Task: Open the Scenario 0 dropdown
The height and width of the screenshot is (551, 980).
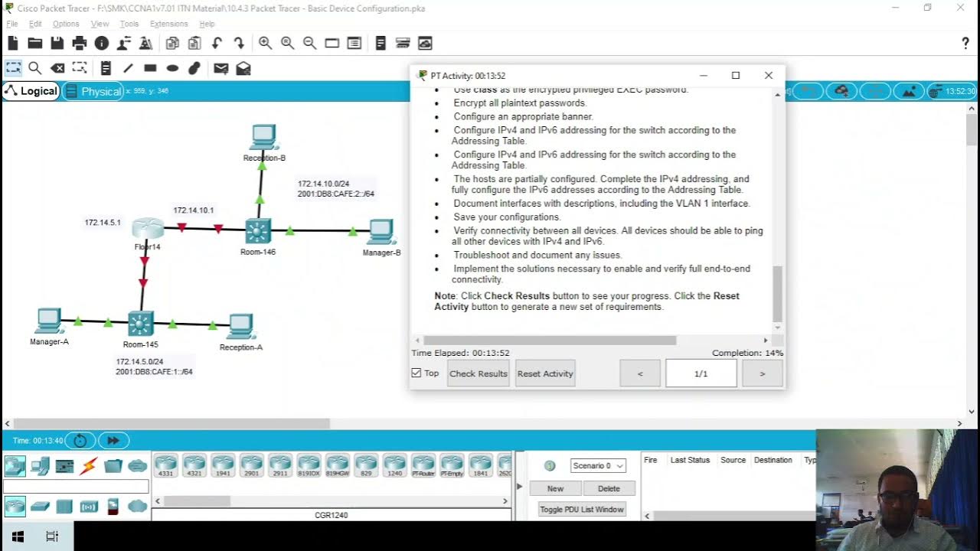Action: click(x=598, y=465)
